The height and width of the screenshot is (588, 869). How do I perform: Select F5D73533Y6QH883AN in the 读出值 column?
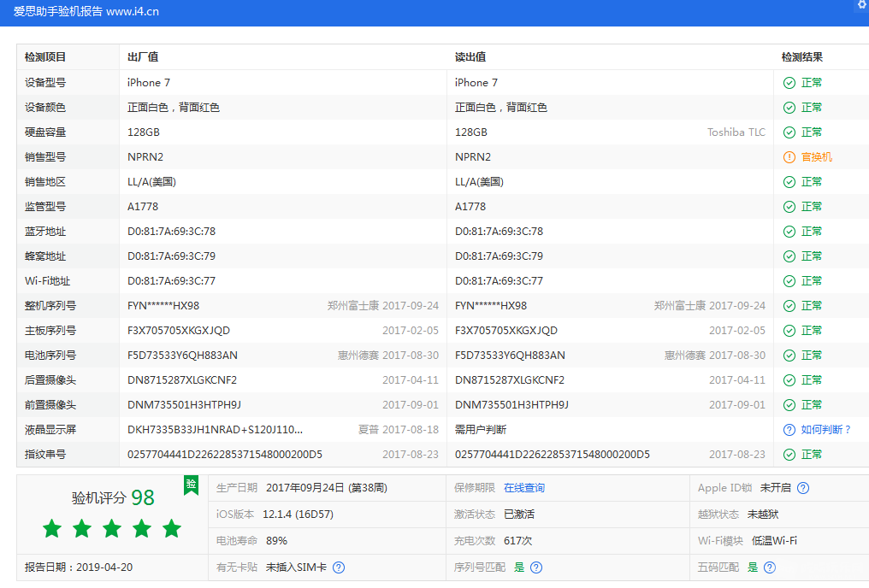pos(510,356)
